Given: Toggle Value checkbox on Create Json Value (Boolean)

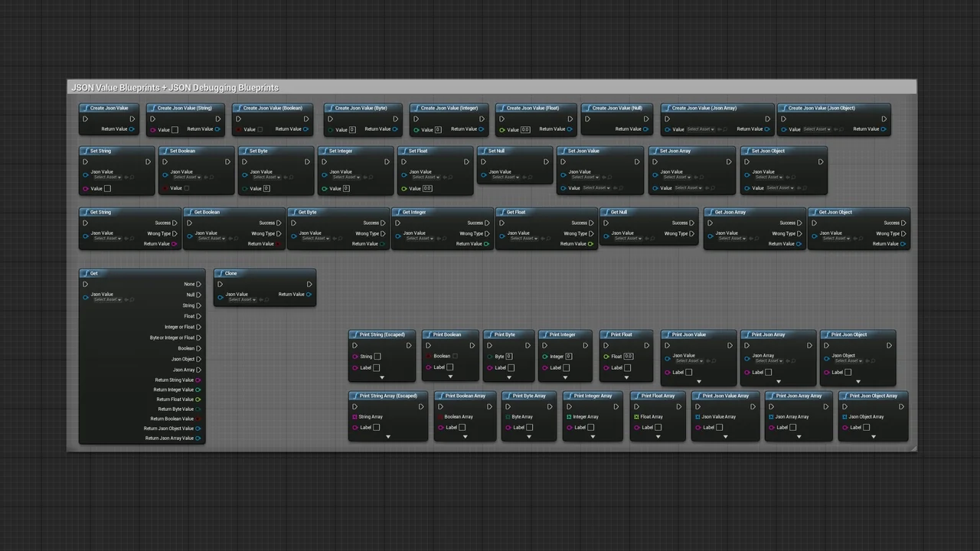Looking at the screenshot, I should tap(260, 129).
